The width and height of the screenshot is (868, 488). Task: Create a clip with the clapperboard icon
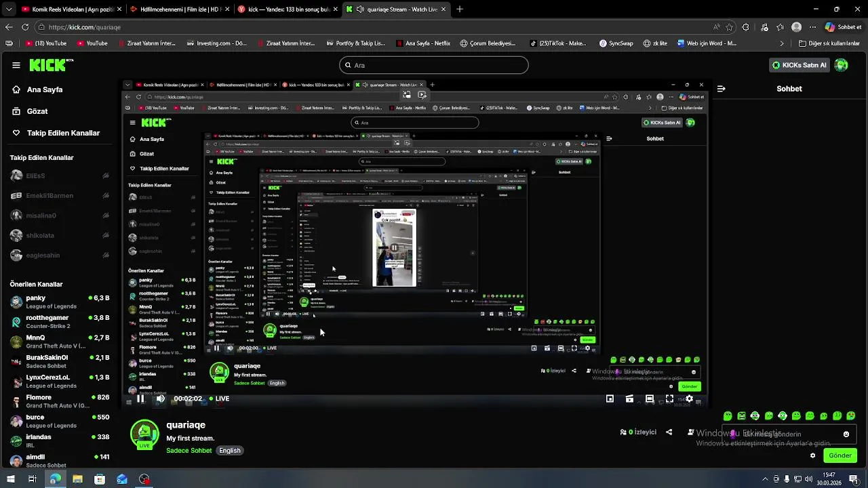(629, 399)
